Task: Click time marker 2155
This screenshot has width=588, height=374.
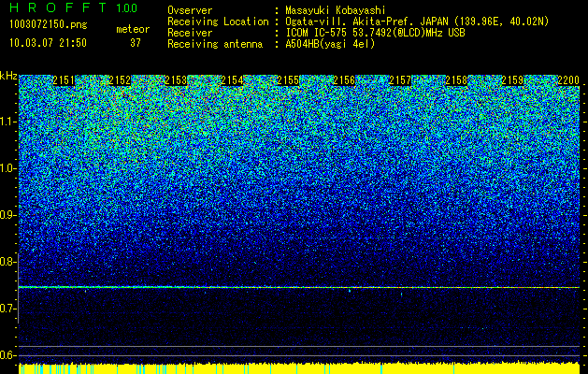Action: [288, 80]
